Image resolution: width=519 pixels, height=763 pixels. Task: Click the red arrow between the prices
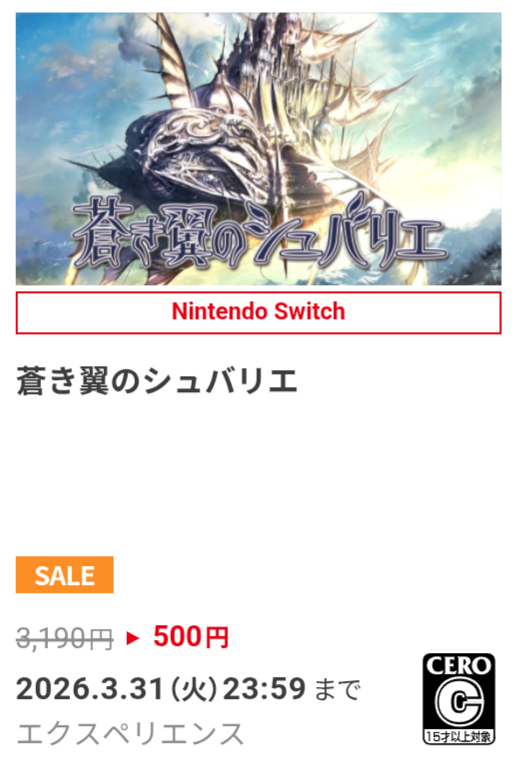[132, 638]
